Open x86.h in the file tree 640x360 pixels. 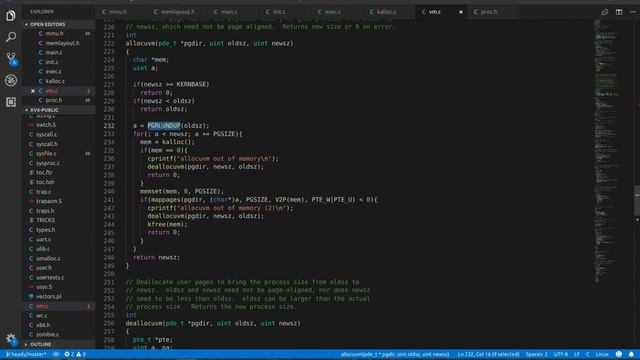pos(59,325)
